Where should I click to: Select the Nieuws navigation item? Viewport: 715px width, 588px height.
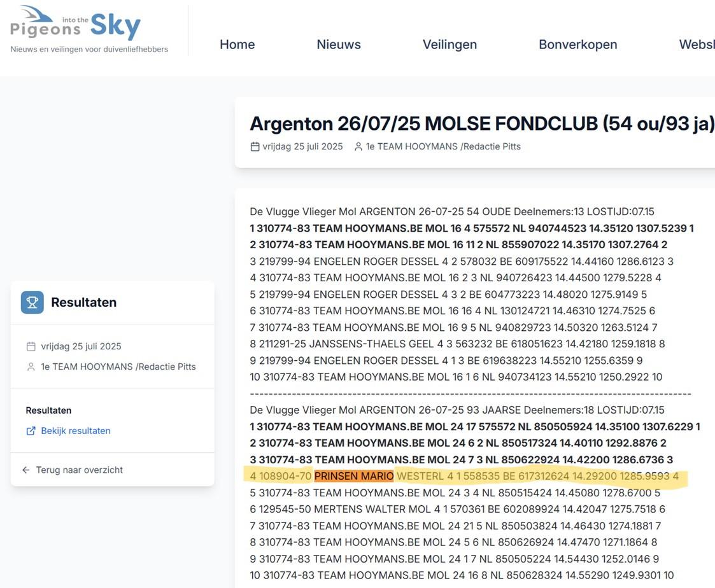(338, 43)
